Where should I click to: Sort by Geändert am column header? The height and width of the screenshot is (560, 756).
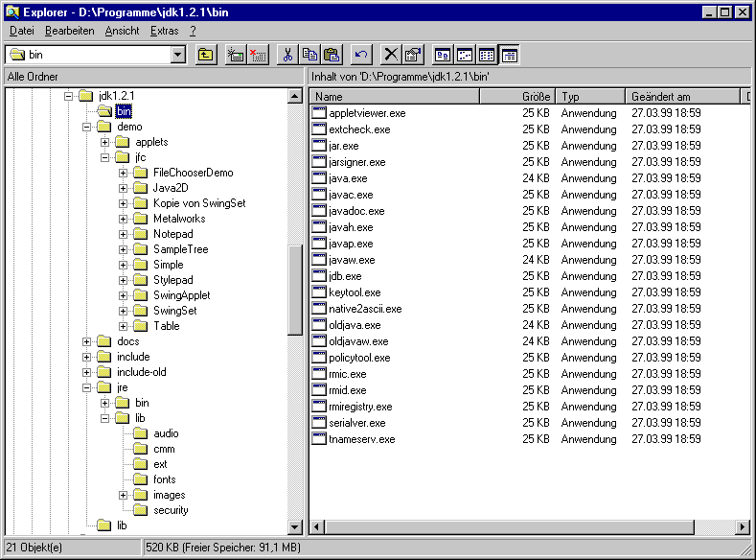pyautogui.click(x=683, y=97)
